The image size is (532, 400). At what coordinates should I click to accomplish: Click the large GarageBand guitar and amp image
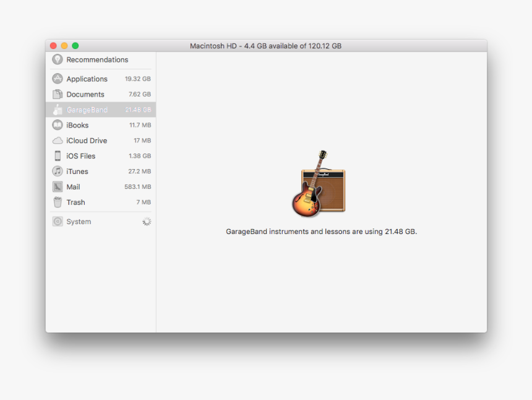pyautogui.click(x=319, y=184)
